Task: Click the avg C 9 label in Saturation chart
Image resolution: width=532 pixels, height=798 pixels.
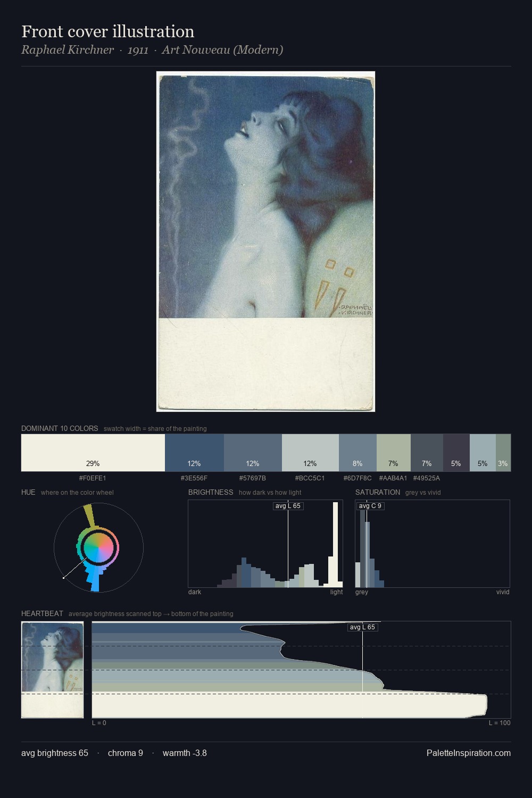Action: pos(370,506)
